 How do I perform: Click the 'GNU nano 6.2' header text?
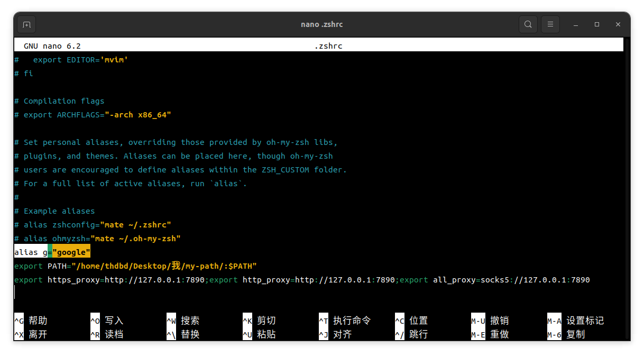click(52, 46)
